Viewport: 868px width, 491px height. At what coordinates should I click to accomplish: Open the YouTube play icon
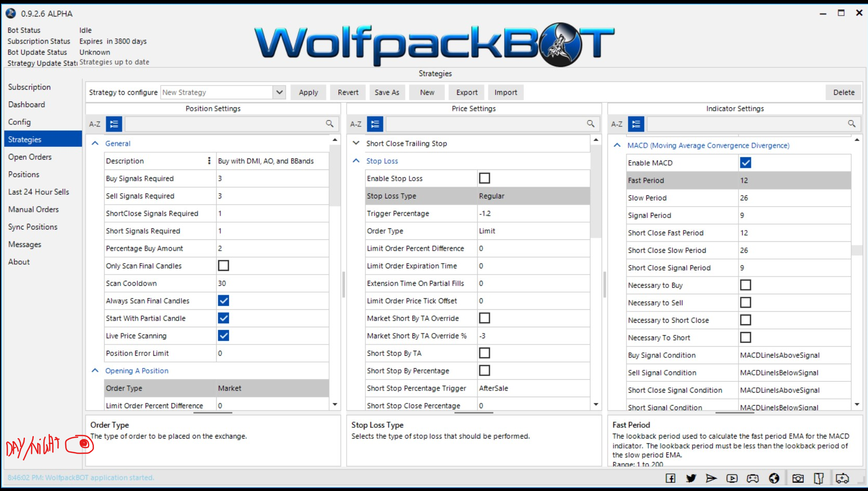pyautogui.click(x=732, y=478)
